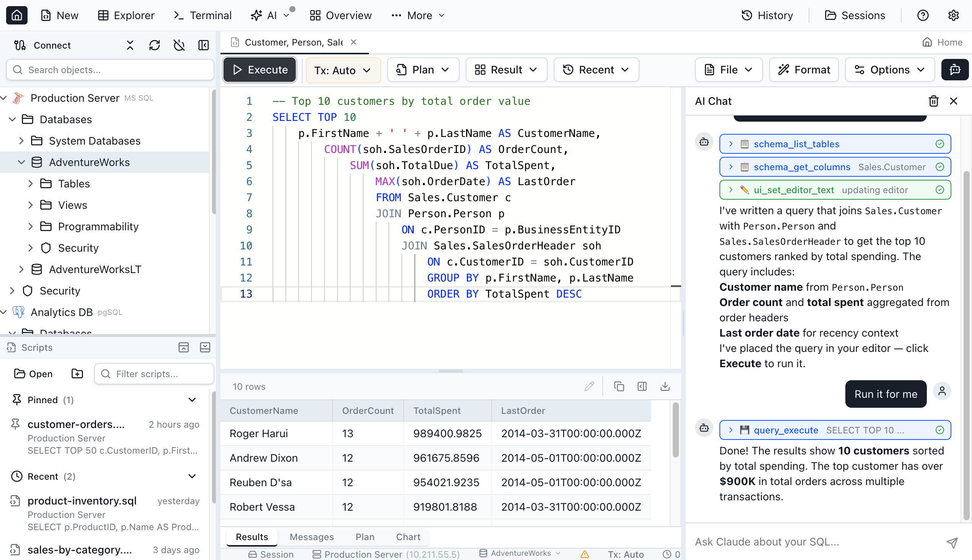This screenshot has width=972, height=560.
Task: Collapse the left connection sidebar
Action: pos(204,45)
